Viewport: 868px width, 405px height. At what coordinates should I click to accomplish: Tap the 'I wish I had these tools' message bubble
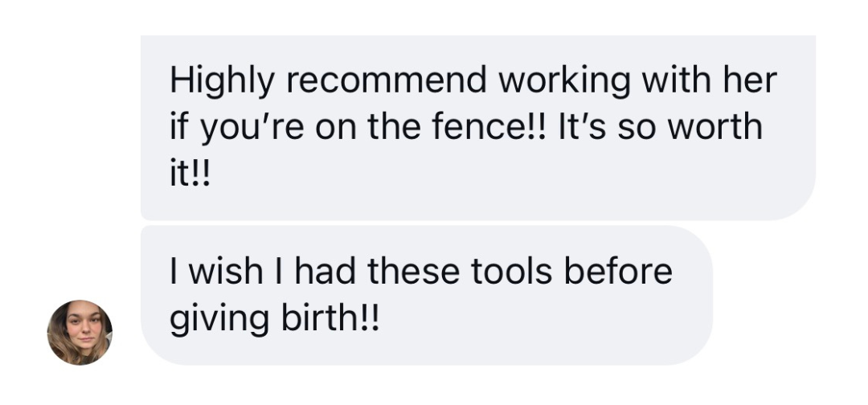[427, 295]
